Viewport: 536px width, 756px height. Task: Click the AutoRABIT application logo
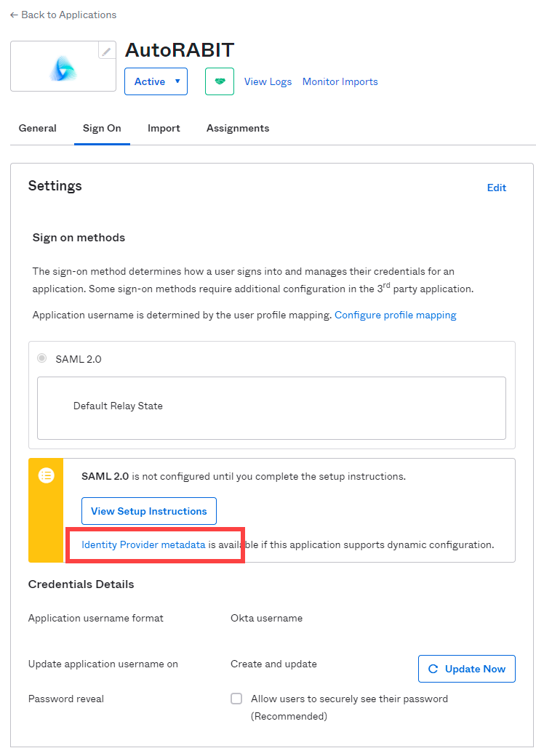click(63, 68)
